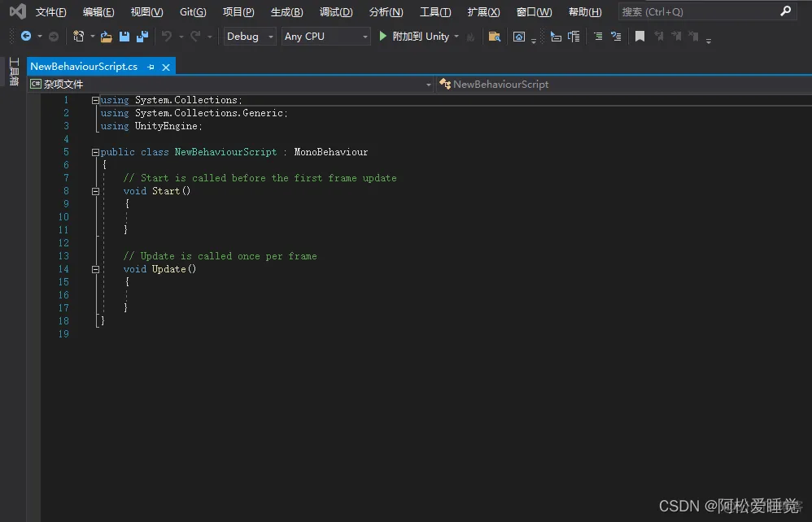Screen dimensions: 812x522
Task: Open the back navigation history dropdown arrow
Action: coord(39,37)
